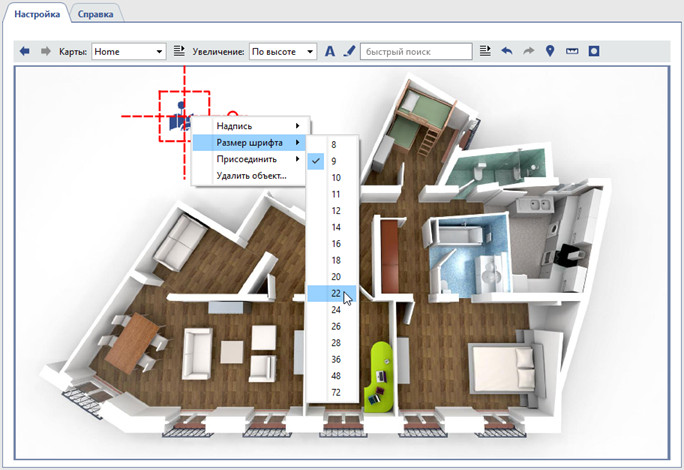
Task: Open the Увеличение 'По высоте' dropdown
Action: click(282, 51)
